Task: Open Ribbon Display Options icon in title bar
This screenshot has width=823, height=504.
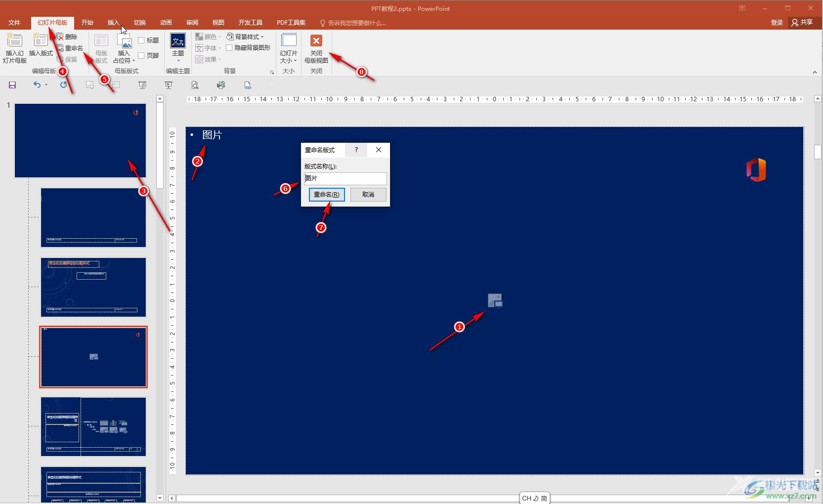Action: point(742,8)
